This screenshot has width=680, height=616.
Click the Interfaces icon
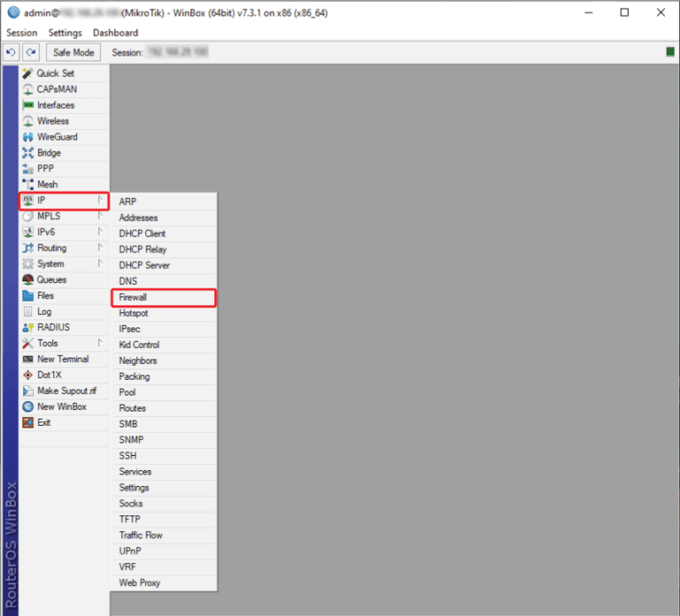point(27,105)
